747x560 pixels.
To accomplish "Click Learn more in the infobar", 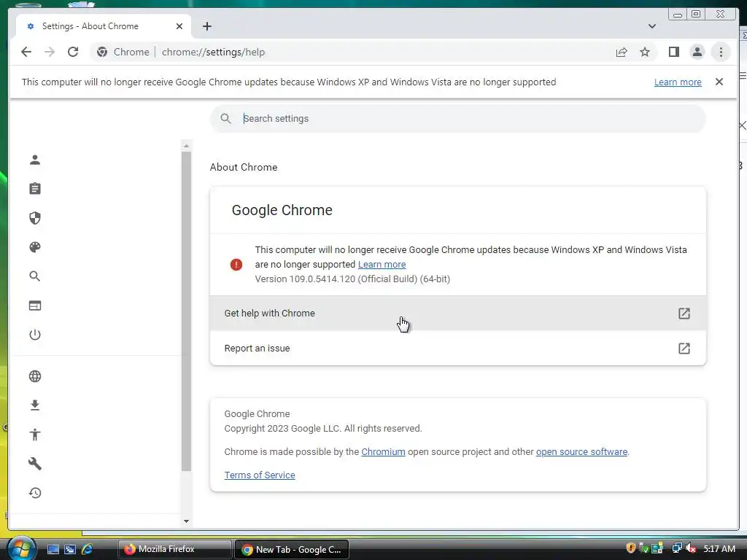I will (x=678, y=82).
